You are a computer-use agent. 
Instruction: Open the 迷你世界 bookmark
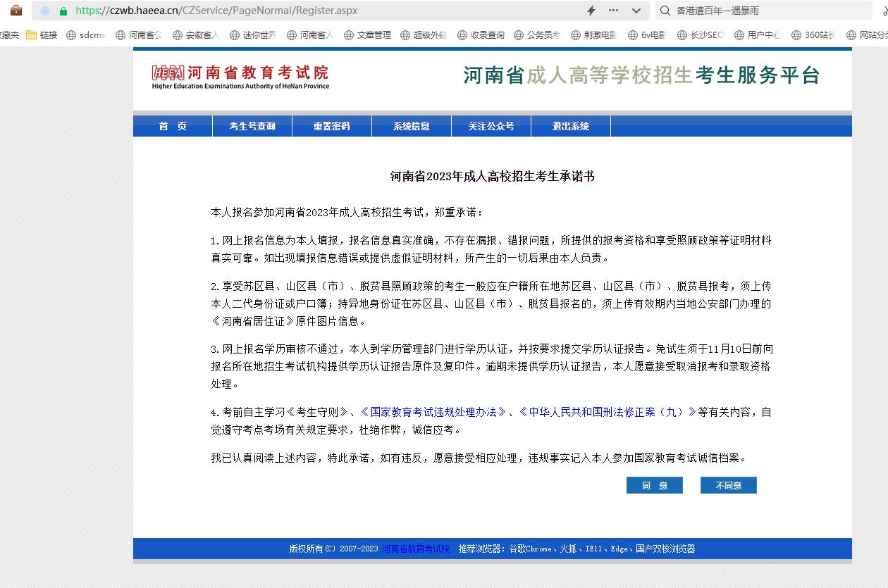click(x=253, y=35)
